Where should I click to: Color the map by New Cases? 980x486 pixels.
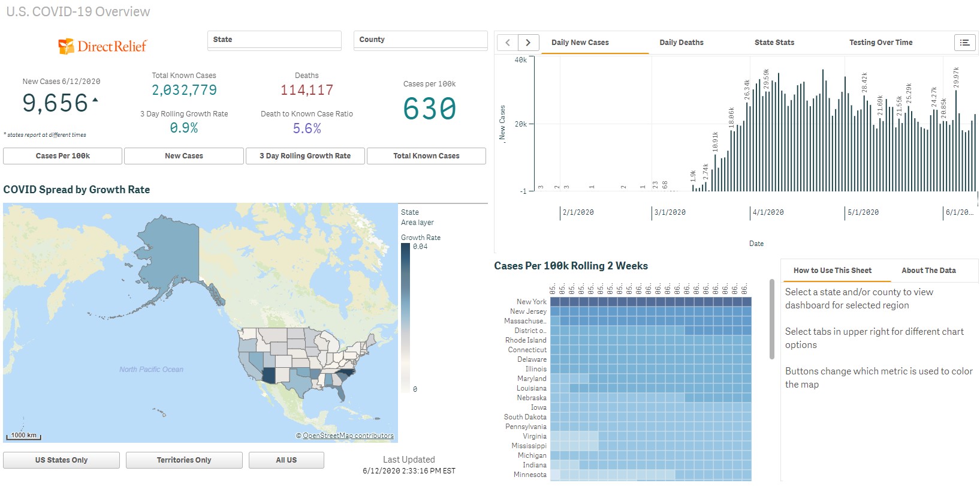coord(184,156)
